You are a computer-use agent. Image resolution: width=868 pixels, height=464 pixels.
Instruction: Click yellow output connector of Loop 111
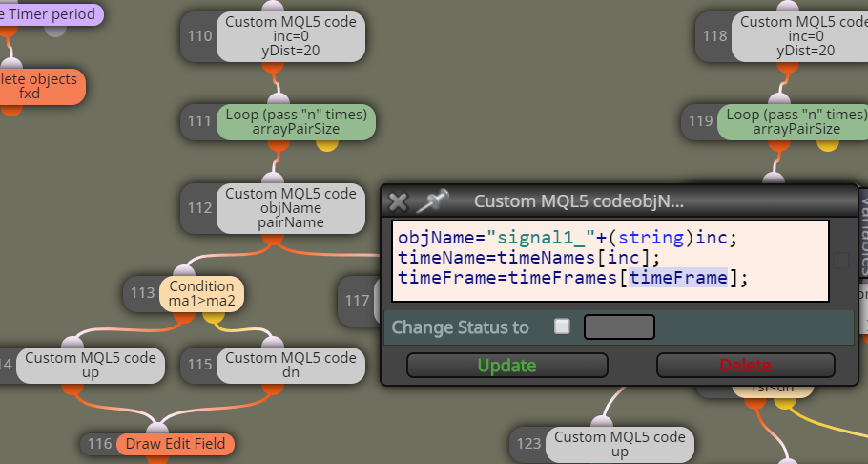click(326, 145)
